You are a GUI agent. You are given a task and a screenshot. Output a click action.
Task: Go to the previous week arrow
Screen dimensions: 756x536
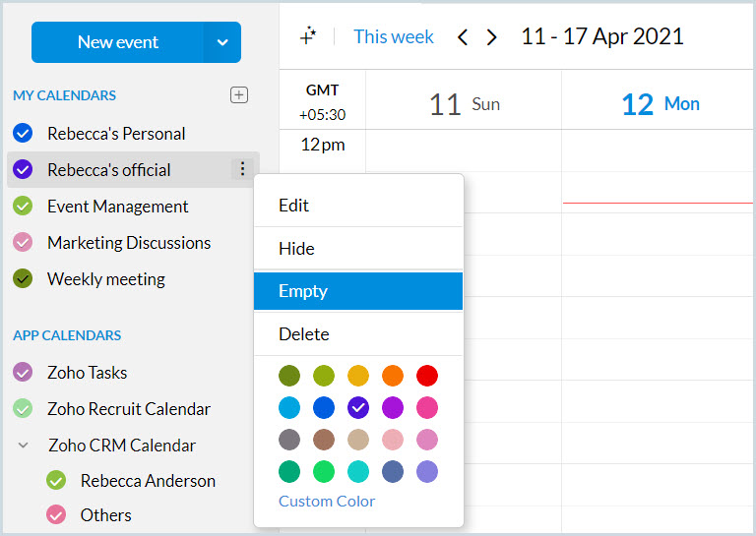tap(463, 37)
